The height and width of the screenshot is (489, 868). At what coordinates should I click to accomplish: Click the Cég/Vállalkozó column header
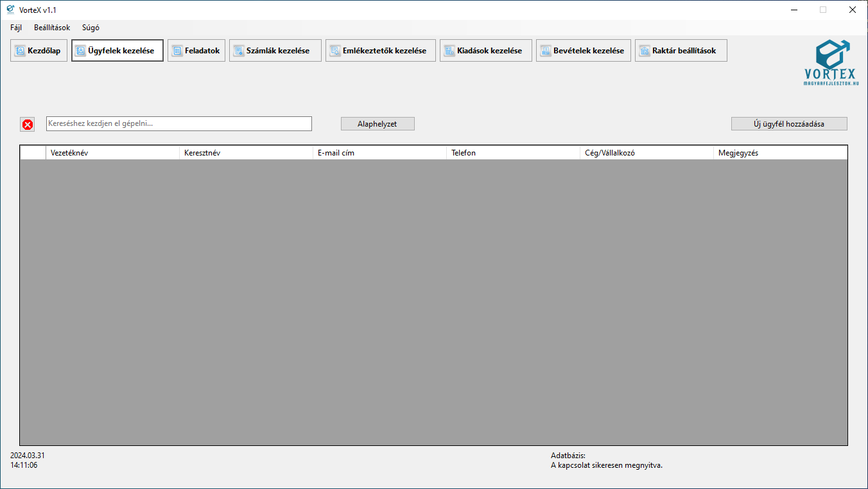tap(647, 153)
